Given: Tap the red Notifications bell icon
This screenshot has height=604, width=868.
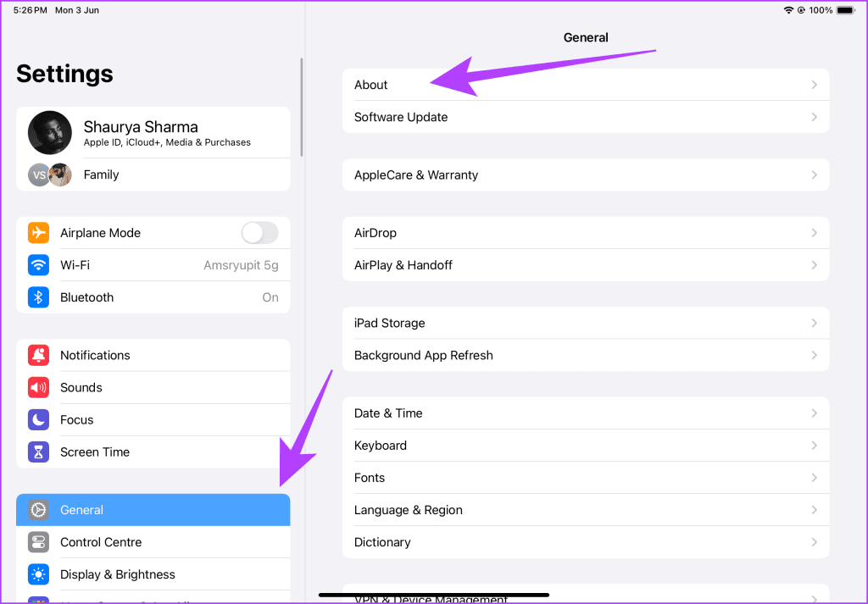Looking at the screenshot, I should (x=38, y=355).
